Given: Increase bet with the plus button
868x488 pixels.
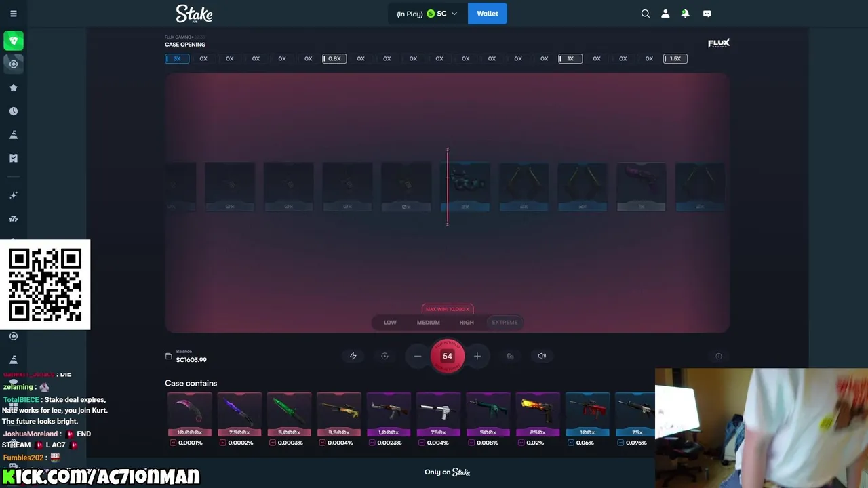Looking at the screenshot, I should pos(477,356).
